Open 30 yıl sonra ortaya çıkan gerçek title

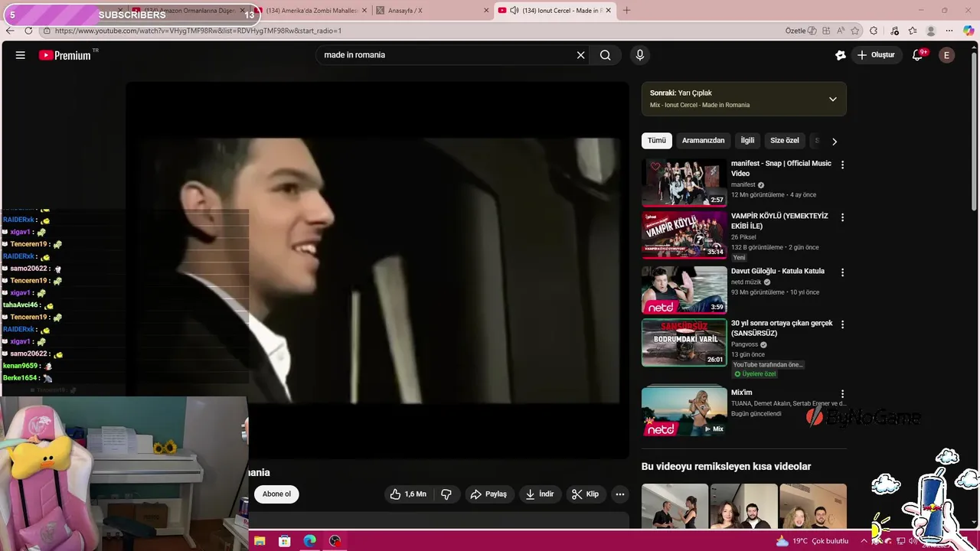782,328
